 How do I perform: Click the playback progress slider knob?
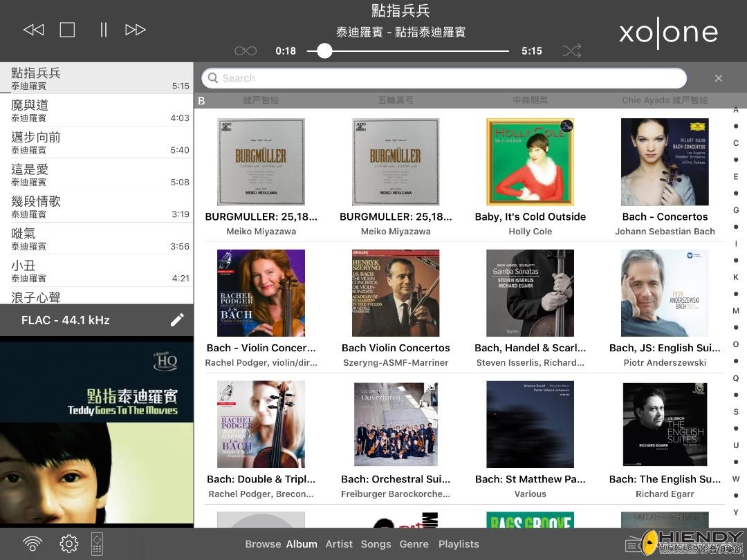[324, 51]
